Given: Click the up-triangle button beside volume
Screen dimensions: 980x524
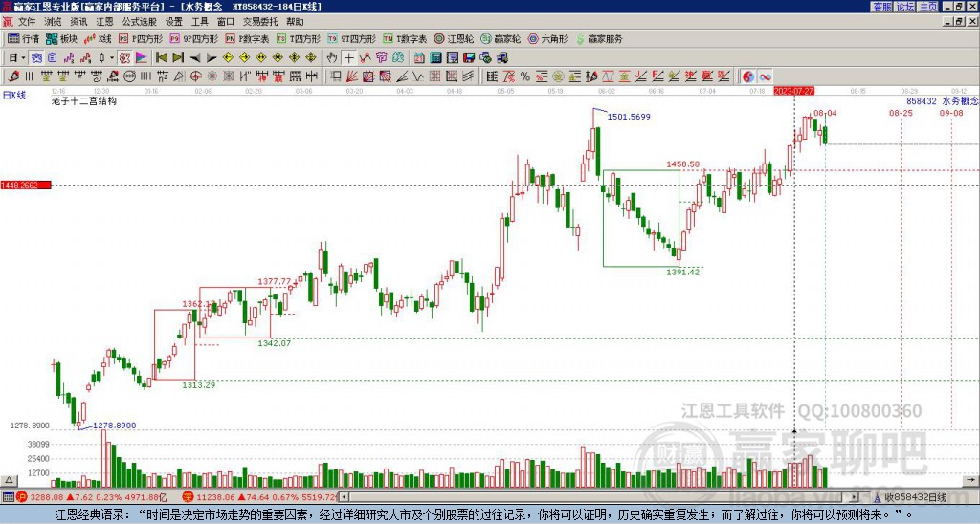Looking at the screenshot, I should pyautogui.click(x=8, y=480).
